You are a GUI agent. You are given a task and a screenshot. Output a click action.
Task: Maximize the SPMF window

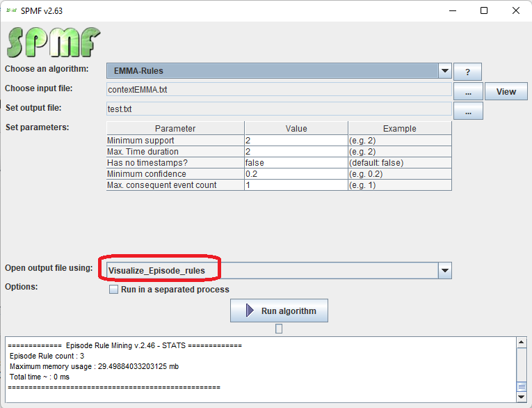(484, 10)
